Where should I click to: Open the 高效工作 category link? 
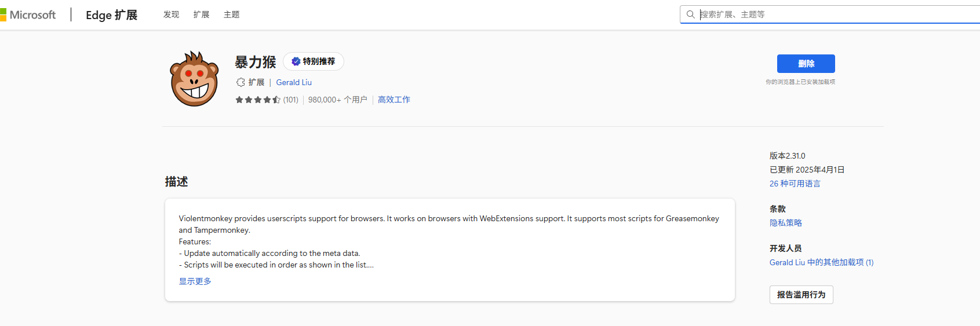[394, 100]
